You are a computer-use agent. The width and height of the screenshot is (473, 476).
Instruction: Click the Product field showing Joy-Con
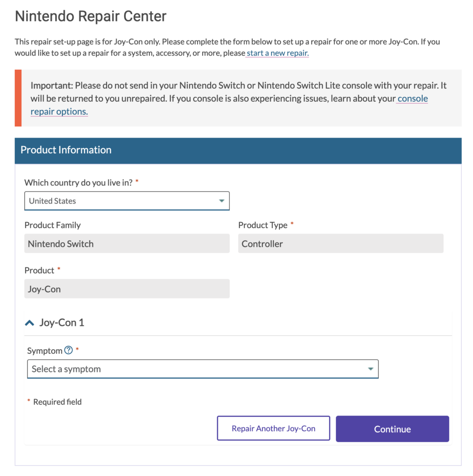tap(127, 288)
